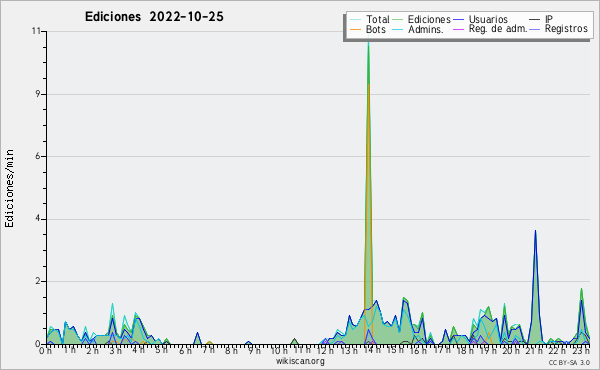Click the x-axis label '9 h'
This screenshot has height=370, width=600.
pyautogui.click(x=254, y=350)
